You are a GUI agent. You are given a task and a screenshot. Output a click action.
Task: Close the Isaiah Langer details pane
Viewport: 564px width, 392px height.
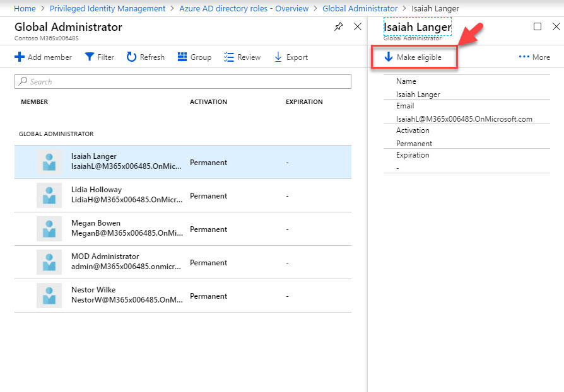(556, 26)
